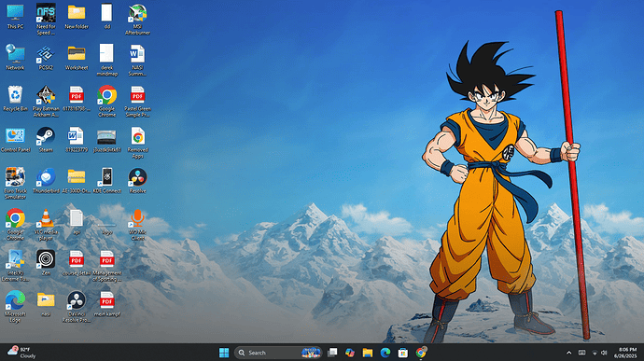Click Google Chrome shortcut beside Pastel Green PDF
644x361 pixels.
pyautogui.click(x=106, y=102)
